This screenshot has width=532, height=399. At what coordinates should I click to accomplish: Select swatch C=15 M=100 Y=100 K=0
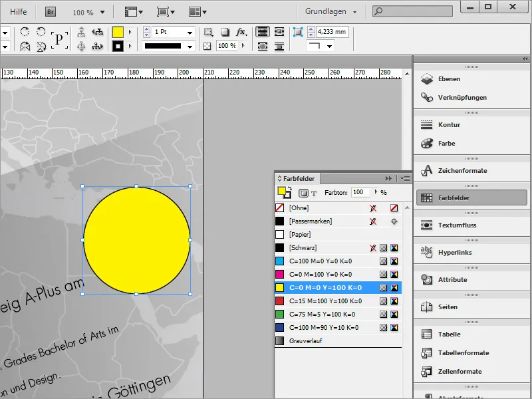click(338, 301)
